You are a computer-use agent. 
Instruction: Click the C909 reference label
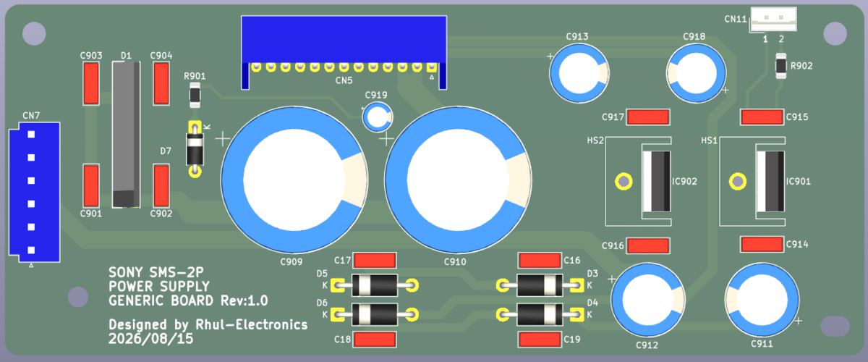click(x=290, y=262)
